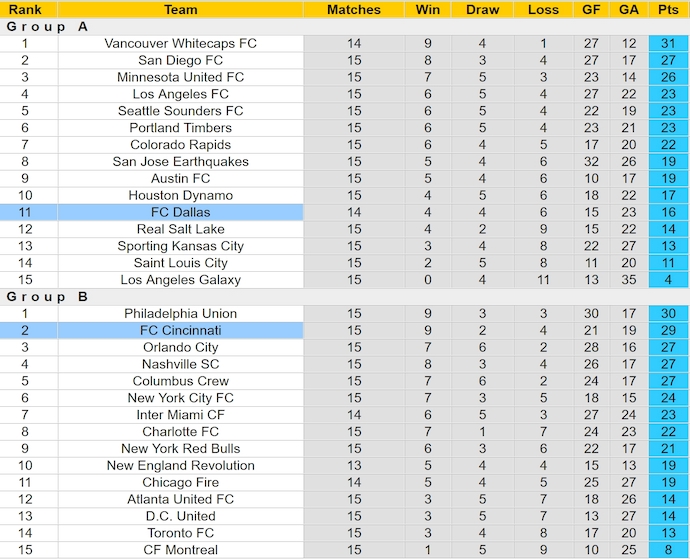Screen dimensions: 690x559
Task: Click on Los Angeles Galaxy team name
Action: tap(180, 280)
